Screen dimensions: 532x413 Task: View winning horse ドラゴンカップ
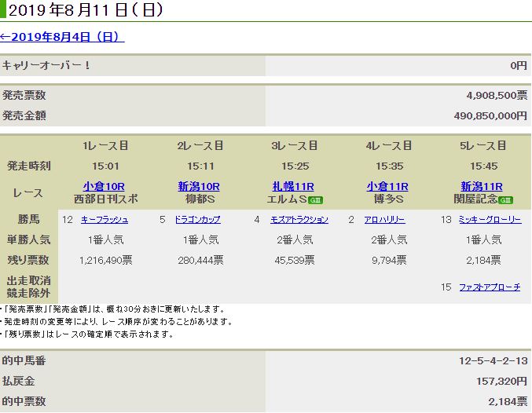point(198,220)
